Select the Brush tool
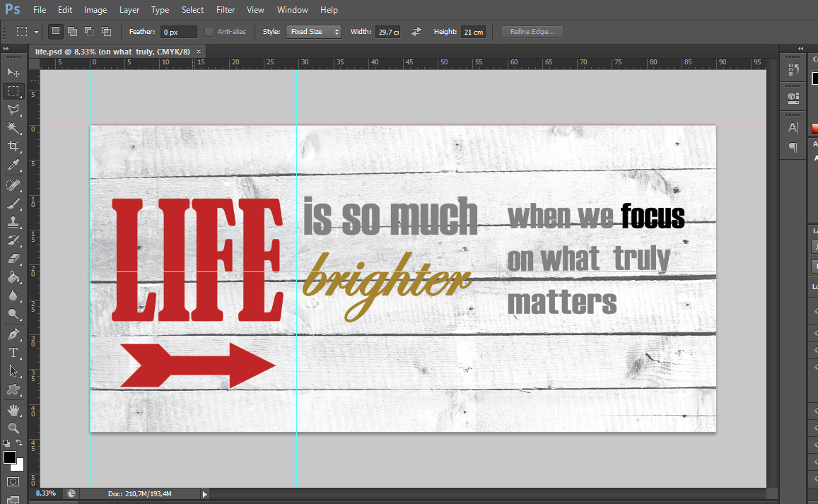This screenshot has width=818, height=504. click(13, 204)
